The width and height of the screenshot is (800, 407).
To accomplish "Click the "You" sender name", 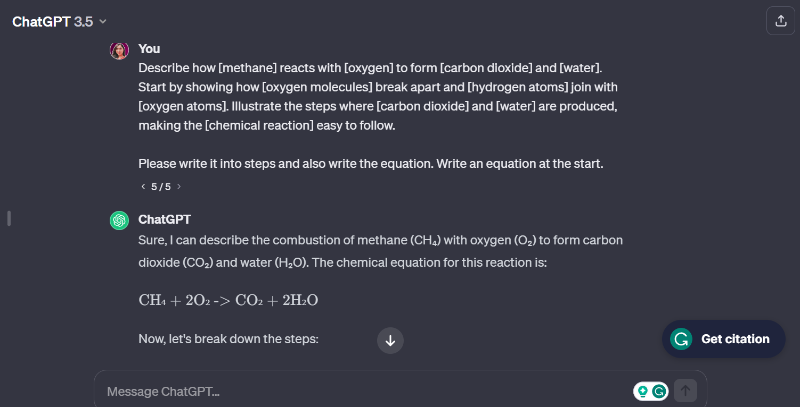I will click(x=149, y=48).
